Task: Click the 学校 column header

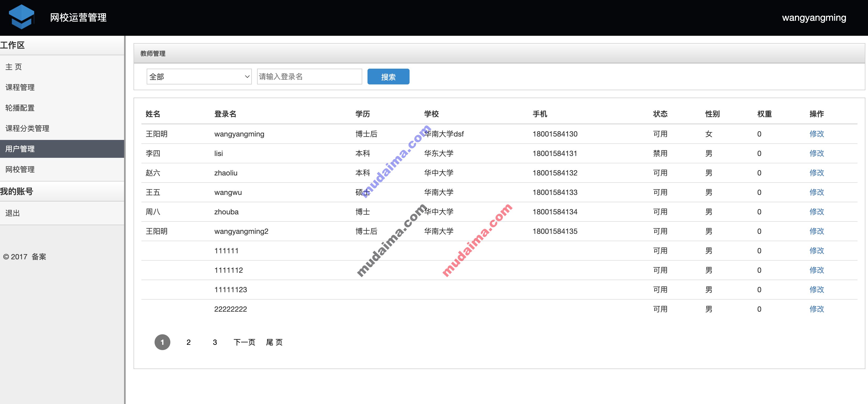Action: [x=431, y=114]
